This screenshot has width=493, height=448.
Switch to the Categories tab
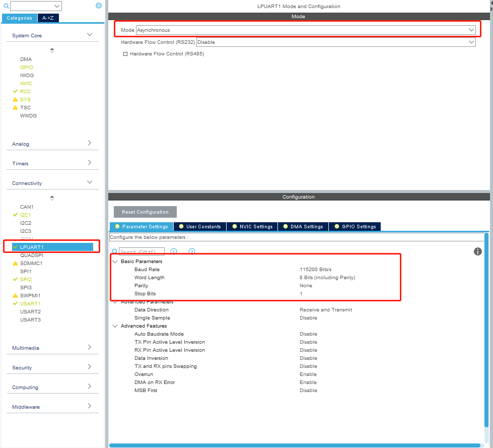click(x=20, y=18)
